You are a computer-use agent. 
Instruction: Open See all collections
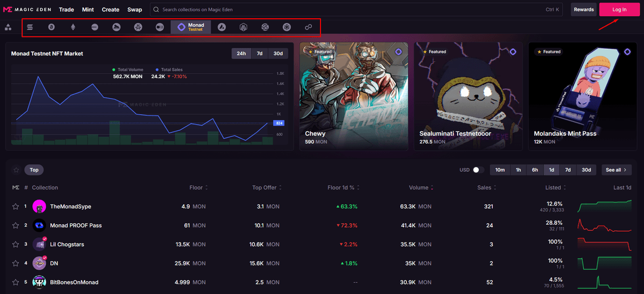point(617,170)
